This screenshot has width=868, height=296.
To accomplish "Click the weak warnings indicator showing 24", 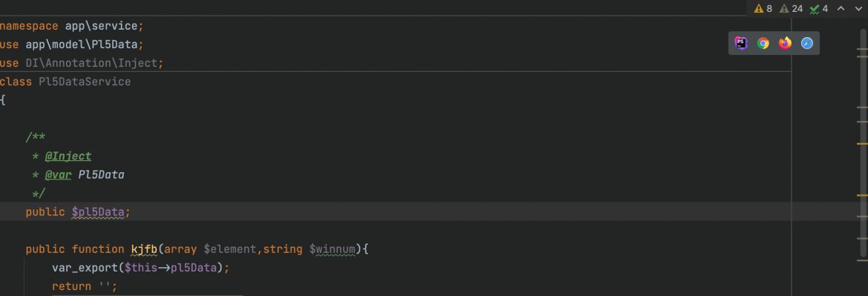I will [791, 8].
